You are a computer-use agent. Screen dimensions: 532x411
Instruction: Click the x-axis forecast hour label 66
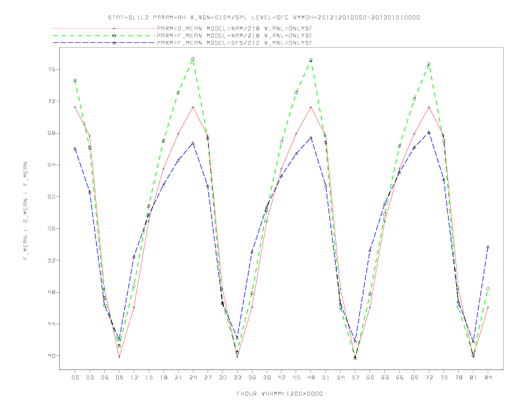(400, 377)
